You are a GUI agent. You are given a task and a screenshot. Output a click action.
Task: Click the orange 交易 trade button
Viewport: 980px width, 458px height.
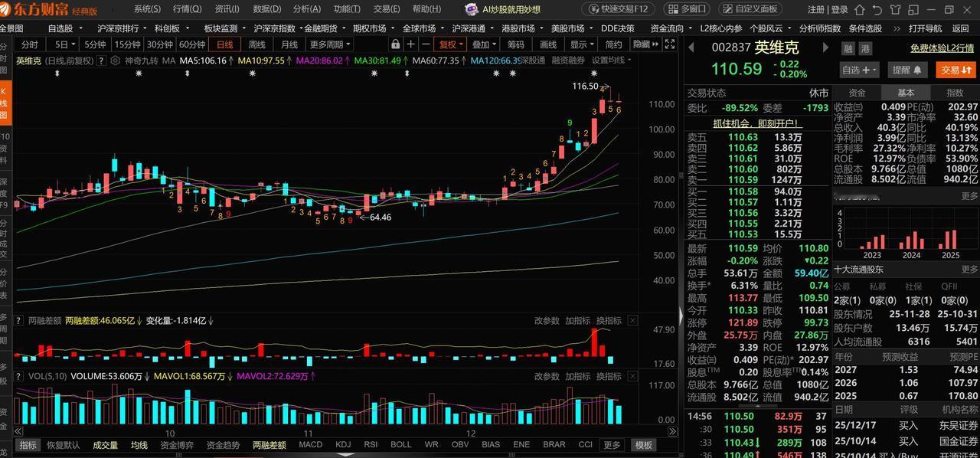pyautogui.click(x=955, y=70)
